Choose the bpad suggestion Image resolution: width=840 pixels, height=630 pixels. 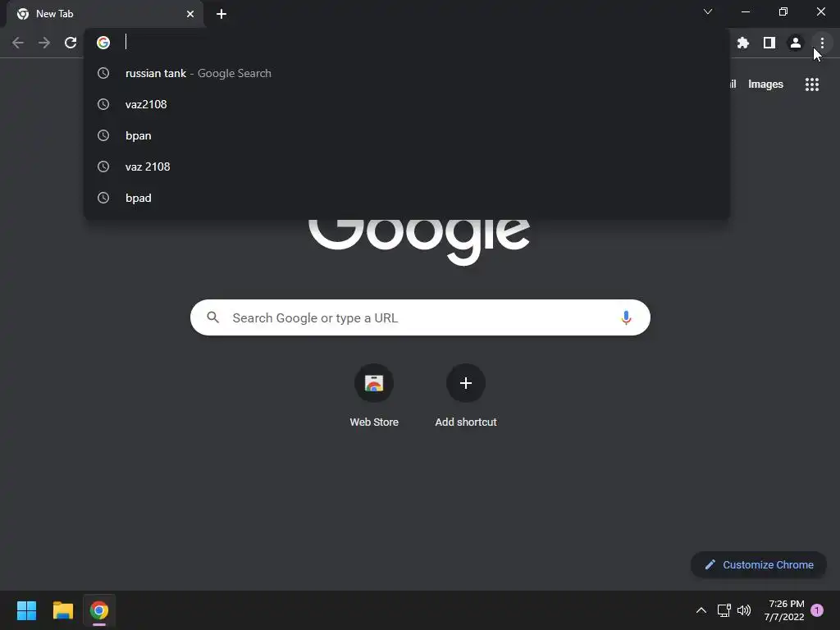coord(407,198)
